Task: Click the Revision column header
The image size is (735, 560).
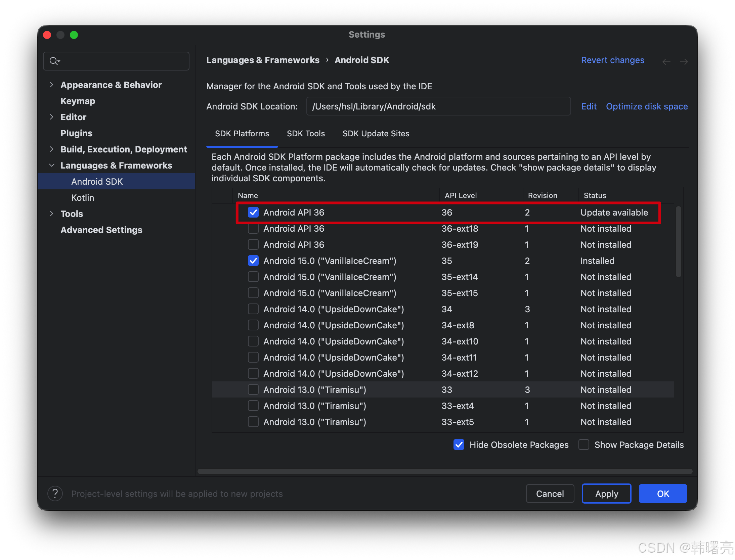Action: (551, 195)
